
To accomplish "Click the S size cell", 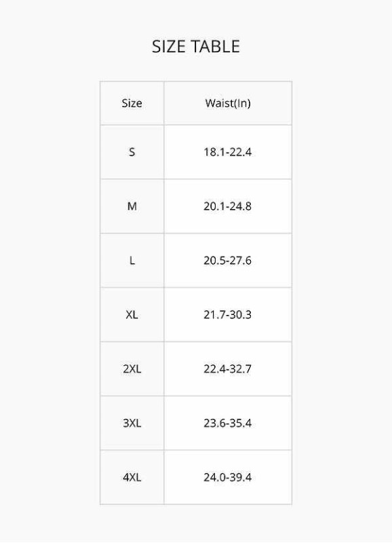I will coord(132,152).
